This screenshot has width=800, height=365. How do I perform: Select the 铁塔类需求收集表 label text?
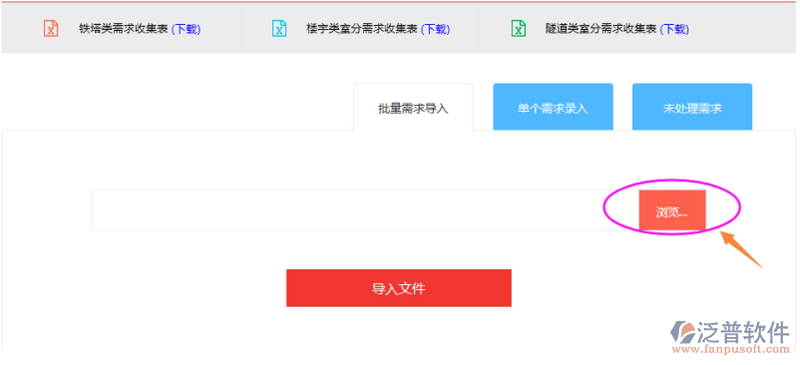[123, 29]
